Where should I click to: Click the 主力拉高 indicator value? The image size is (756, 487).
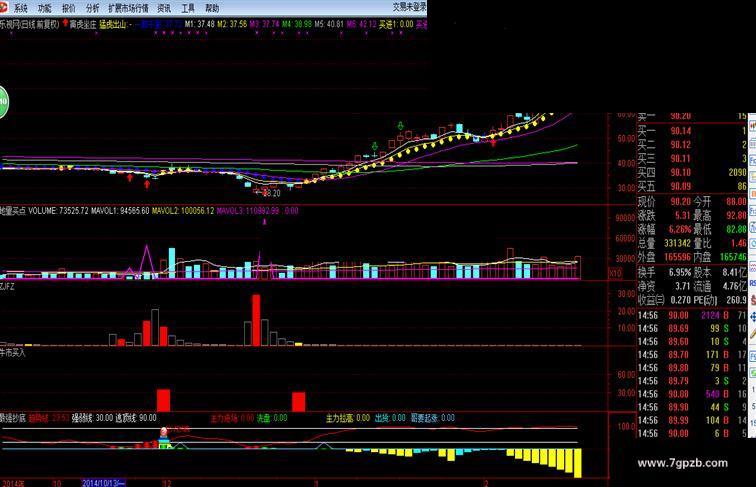click(348, 418)
